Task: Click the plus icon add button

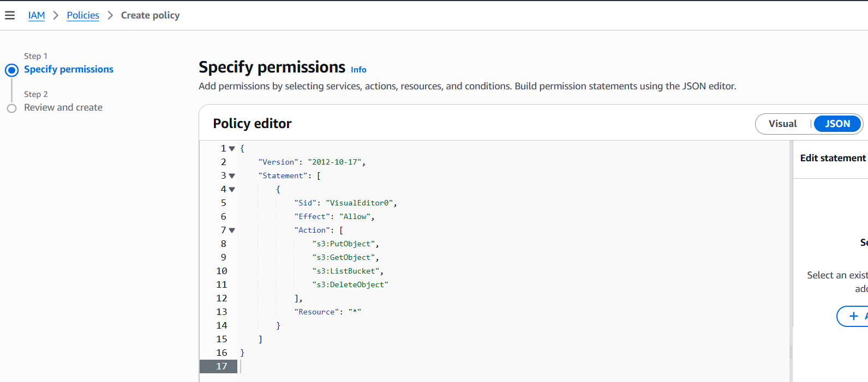Action: (854, 316)
